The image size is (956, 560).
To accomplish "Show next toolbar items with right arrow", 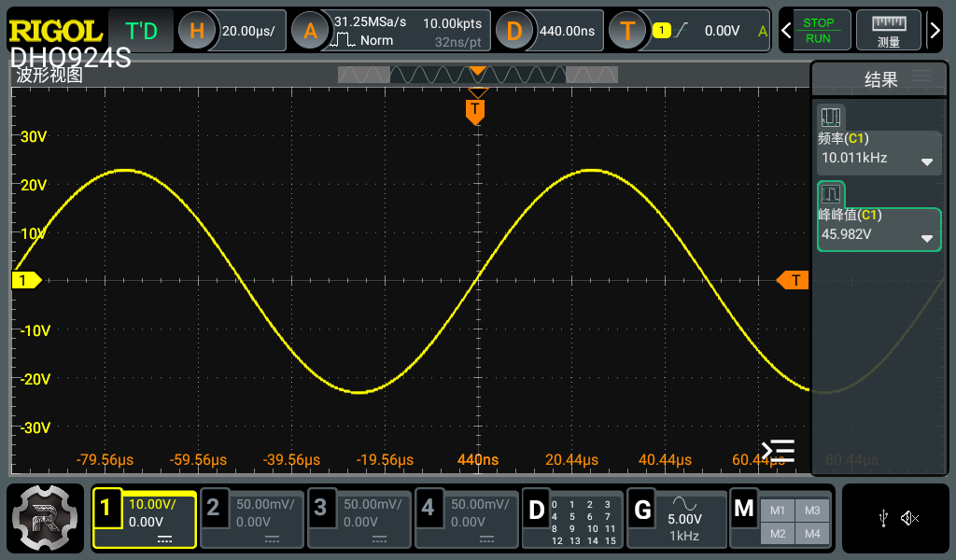I will coord(935,31).
